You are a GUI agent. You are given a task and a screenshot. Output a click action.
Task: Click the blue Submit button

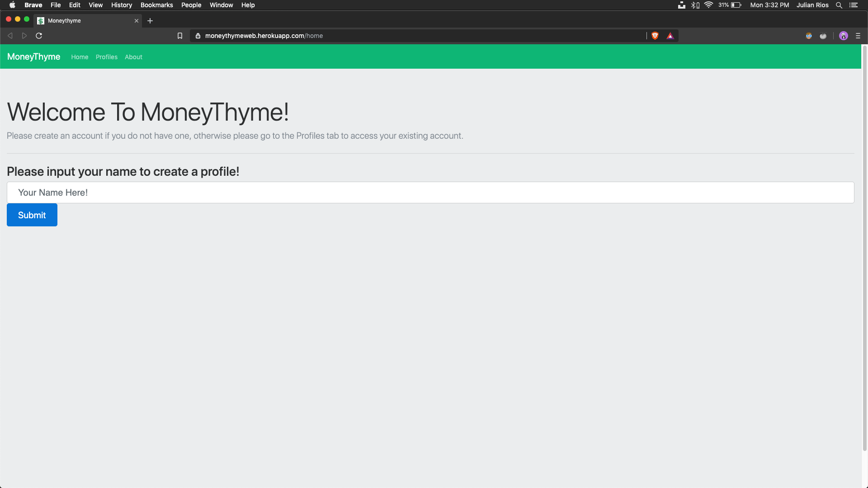pos(32,215)
